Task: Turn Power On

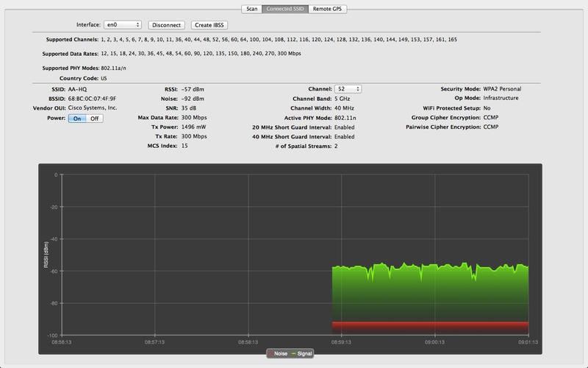Action: (x=77, y=118)
